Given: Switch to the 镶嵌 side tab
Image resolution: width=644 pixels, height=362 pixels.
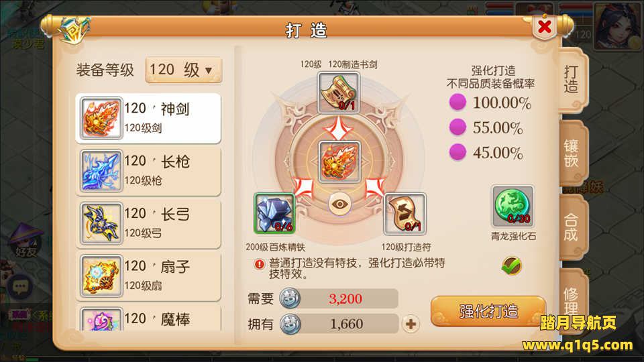Looking at the screenshot, I should (x=572, y=154).
